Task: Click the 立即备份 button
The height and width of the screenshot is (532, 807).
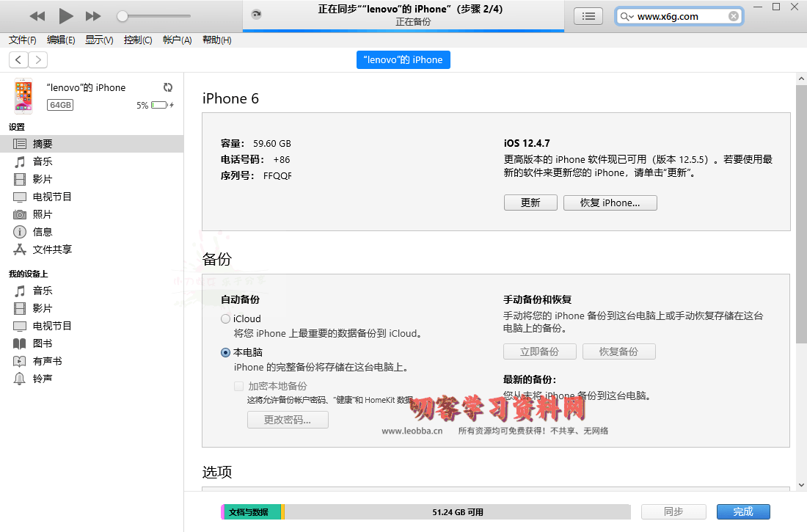Action: point(539,351)
